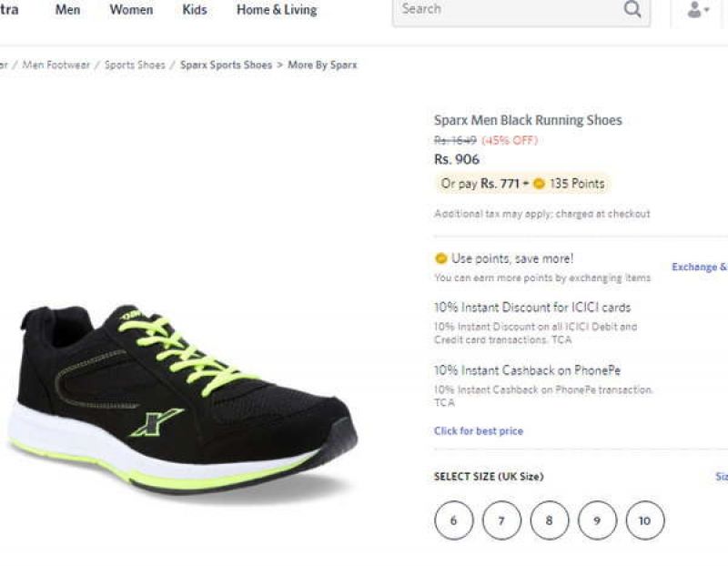Open the Men menu
Viewport: 728px width, 566px height.
coord(67,9)
